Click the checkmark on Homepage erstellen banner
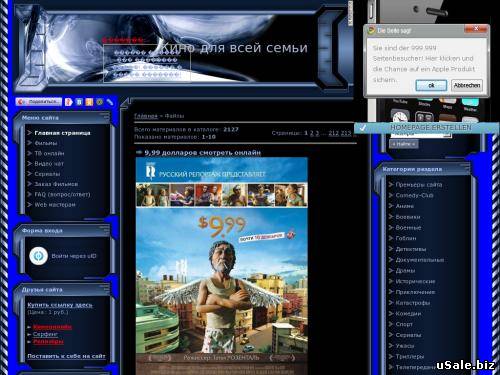The width and height of the screenshot is (500, 375). [x=363, y=127]
